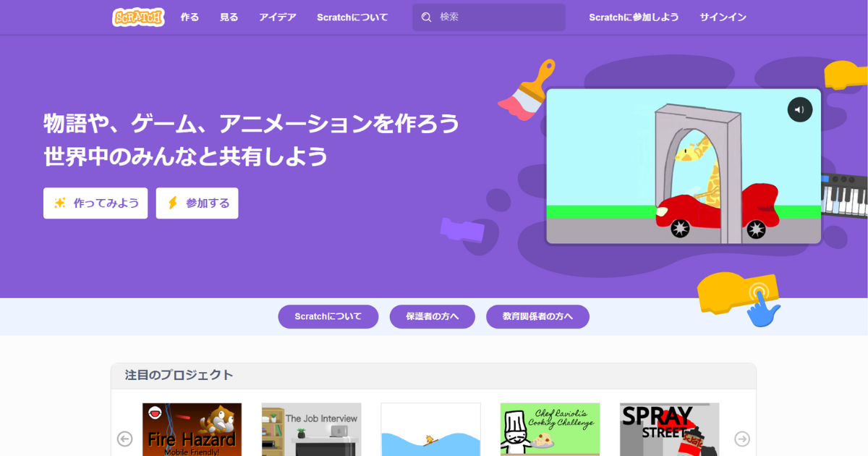
Task: Open the Fire Hazard project thumbnail
Action: point(192,430)
